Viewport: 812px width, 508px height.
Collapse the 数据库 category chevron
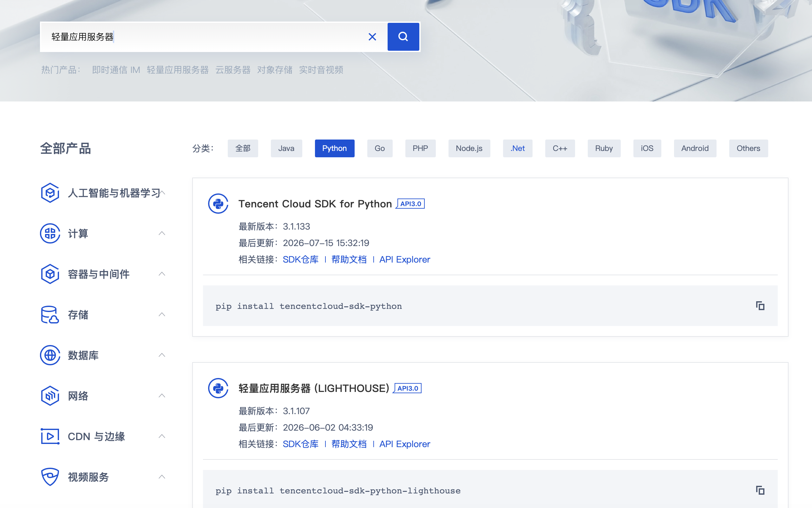pyautogui.click(x=162, y=355)
